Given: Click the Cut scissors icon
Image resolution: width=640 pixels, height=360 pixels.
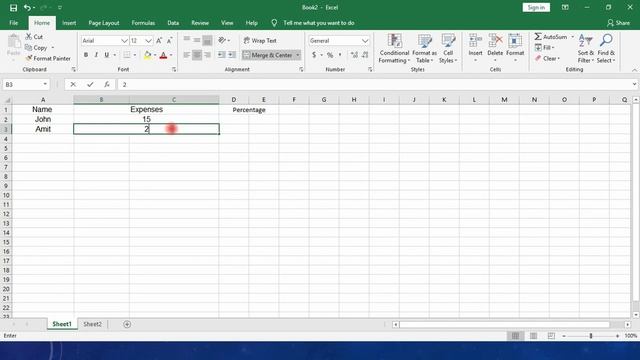Looking at the screenshot, I should (29, 37).
